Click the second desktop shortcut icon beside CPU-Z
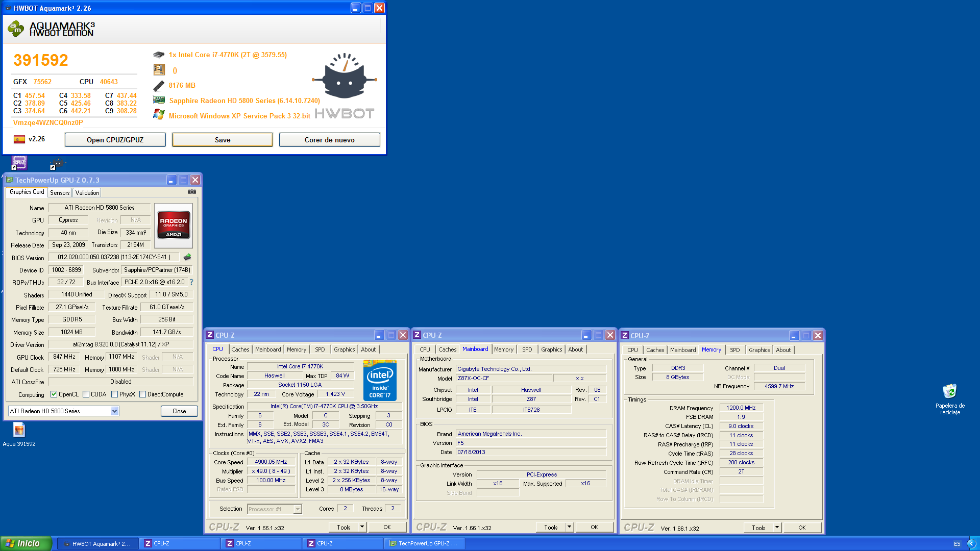This screenshot has height=551, width=980. coord(57,163)
